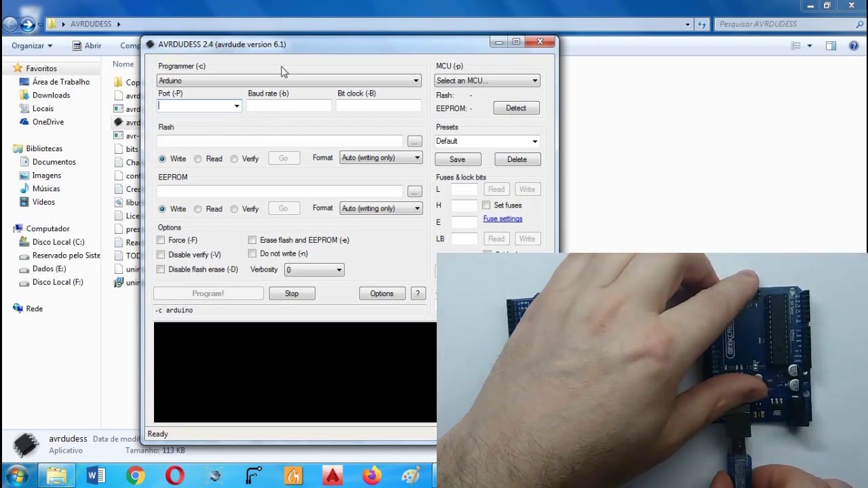Click Abrir in Explorer toolbar

[87, 45]
